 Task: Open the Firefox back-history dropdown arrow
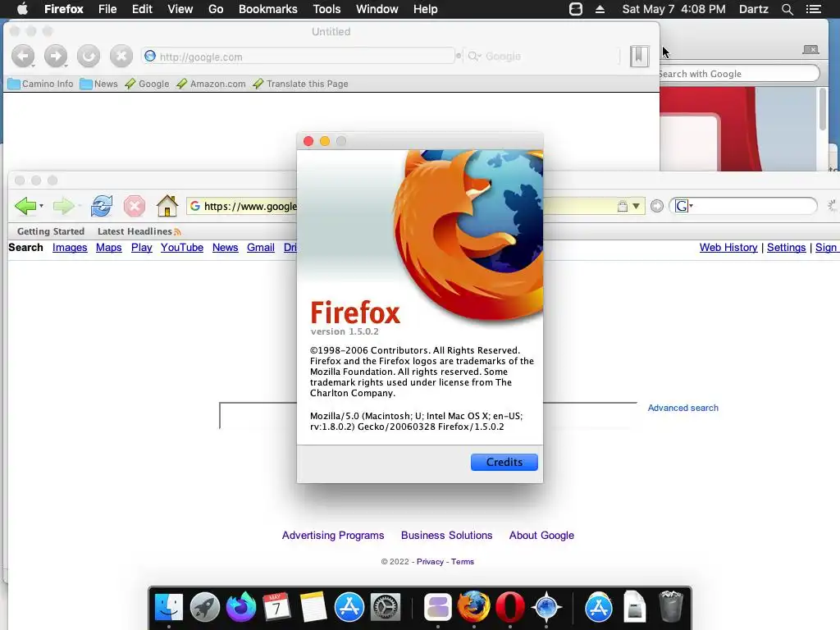41,206
